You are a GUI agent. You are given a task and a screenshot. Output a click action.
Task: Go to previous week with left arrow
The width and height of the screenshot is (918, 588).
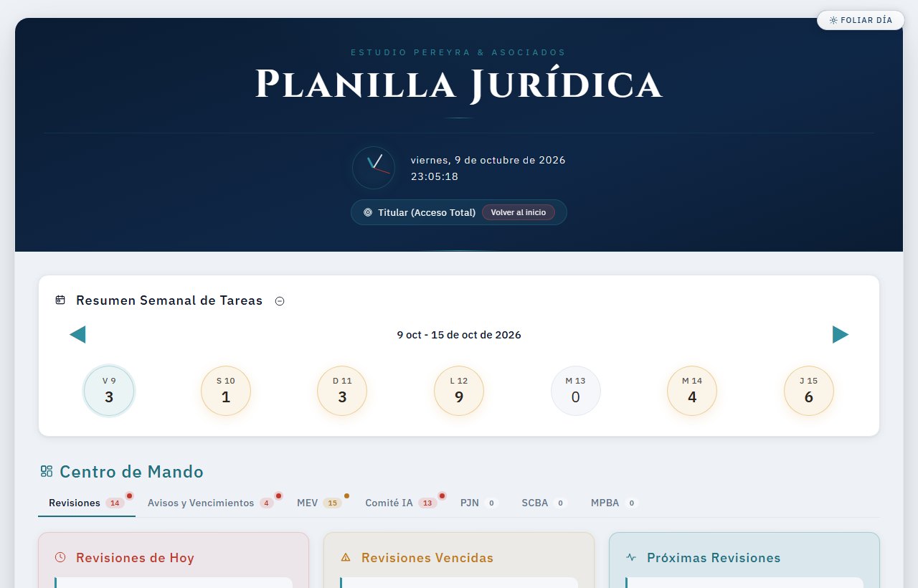click(x=77, y=334)
